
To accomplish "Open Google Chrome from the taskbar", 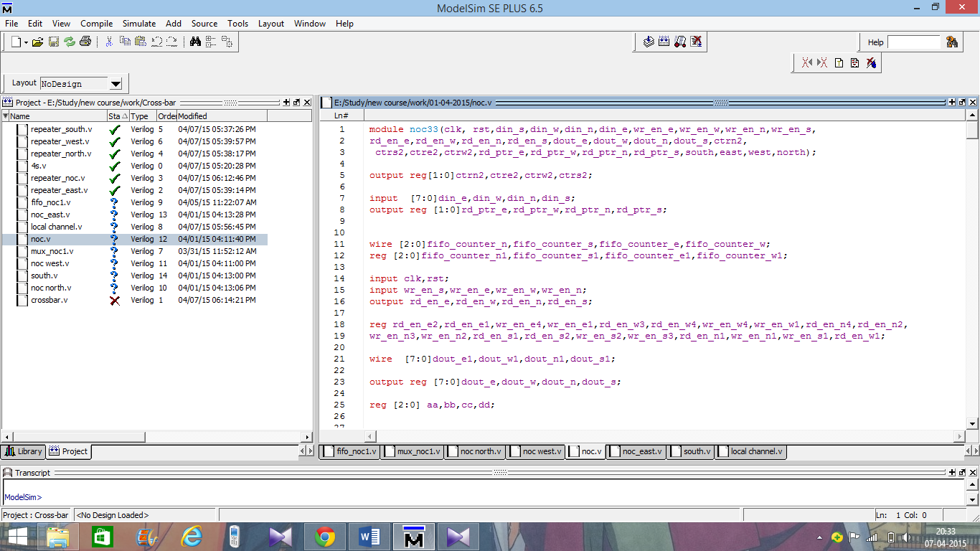I will pos(325,536).
